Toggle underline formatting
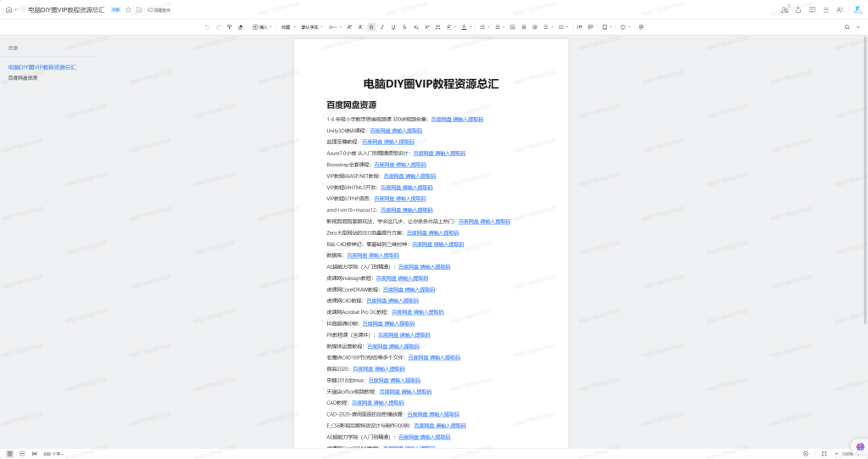This screenshot has height=459, width=868. click(x=393, y=26)
